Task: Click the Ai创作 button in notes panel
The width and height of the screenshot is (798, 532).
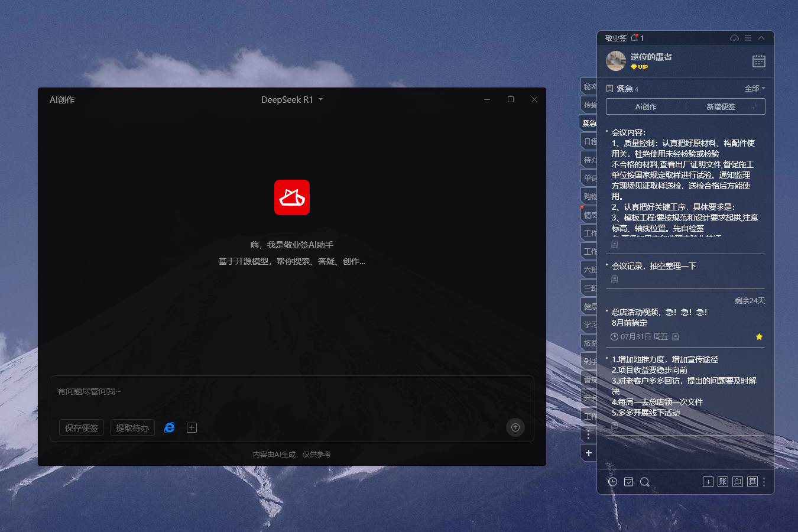Action: coord(645,106)
